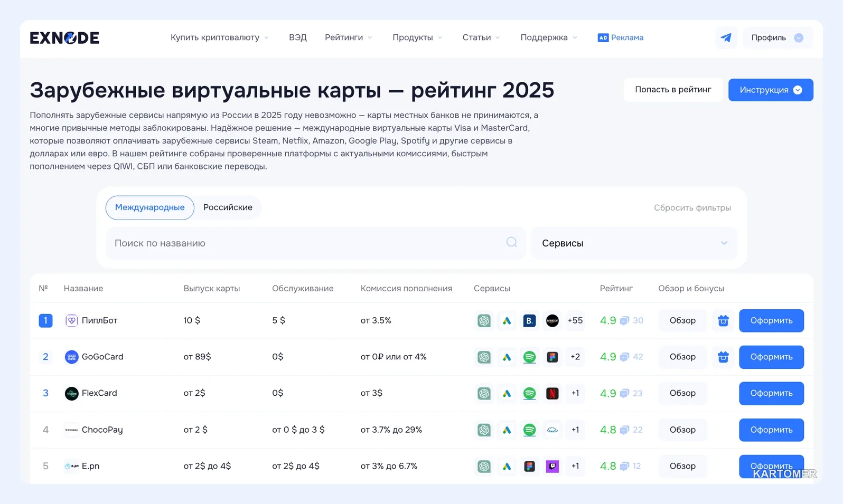Click Сбросить фильтры
The height and width of the screenshot is (504, 843).
point(692,208)
